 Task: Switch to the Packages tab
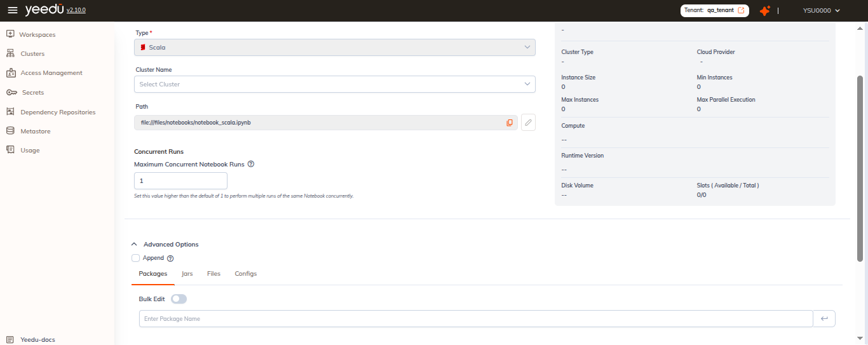tap(153, 273)
